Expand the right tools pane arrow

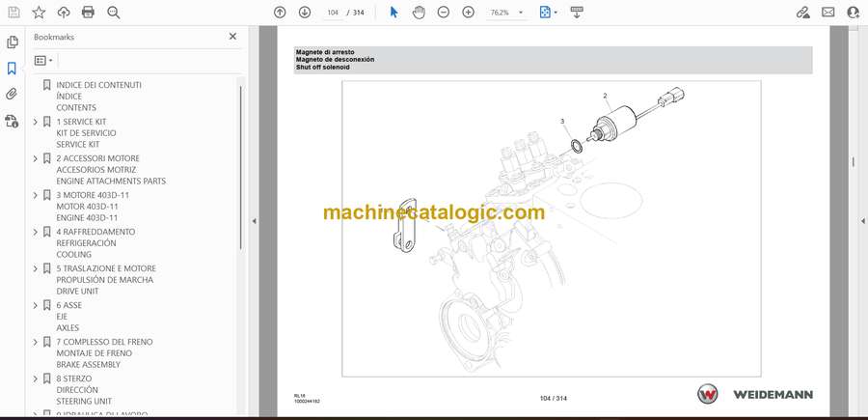(862, 221)
